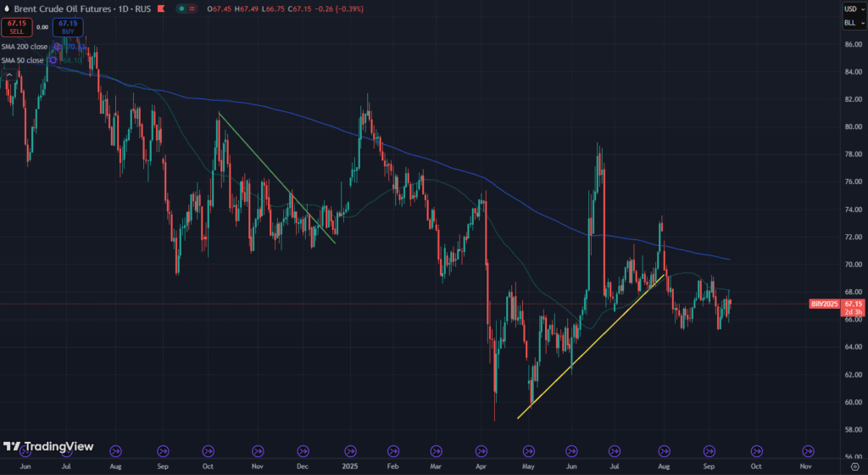The height and width of the screenshot is (475, 868).
Task: Click the oil drop symbol icon
Action: (7, 8)
